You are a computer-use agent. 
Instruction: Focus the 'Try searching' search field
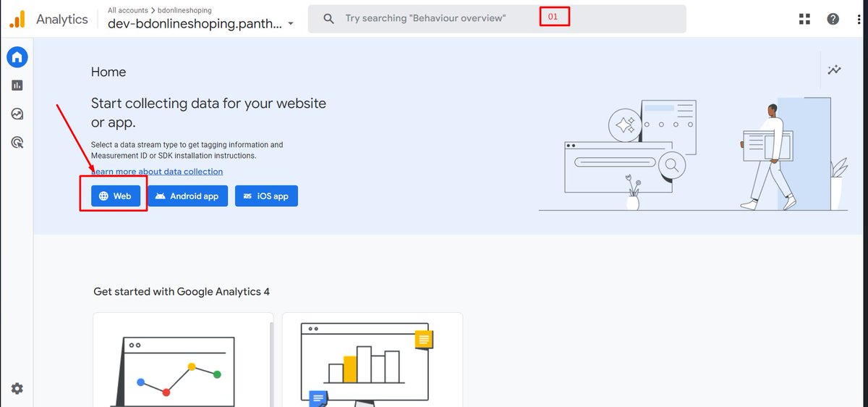tap(497, 19)
